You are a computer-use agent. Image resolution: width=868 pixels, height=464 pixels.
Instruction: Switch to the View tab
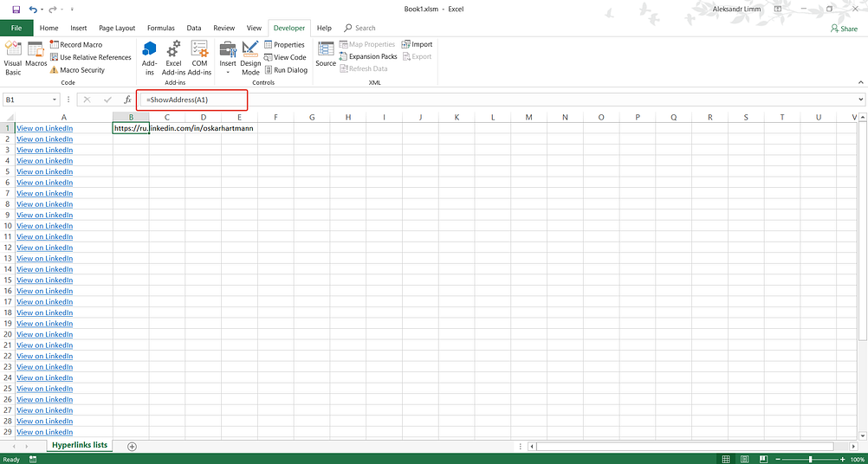(254, 29)
